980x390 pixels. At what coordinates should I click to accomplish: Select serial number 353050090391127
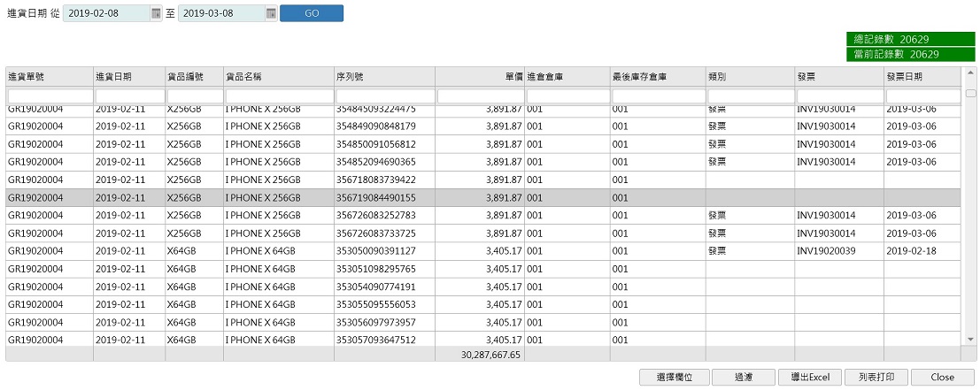[375, 251]
